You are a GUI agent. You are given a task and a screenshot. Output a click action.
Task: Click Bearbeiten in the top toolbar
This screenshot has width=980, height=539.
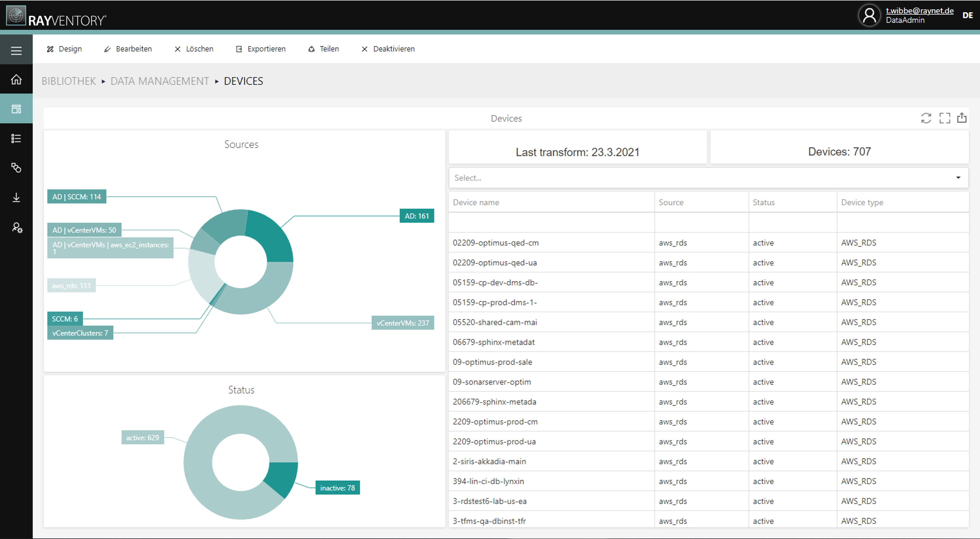click(x=127, y=49)
